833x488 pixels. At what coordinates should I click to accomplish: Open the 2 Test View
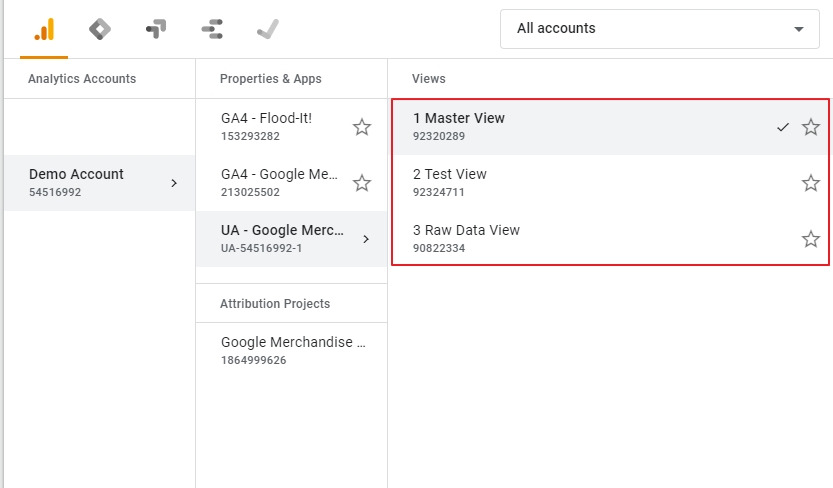(610, 183)
